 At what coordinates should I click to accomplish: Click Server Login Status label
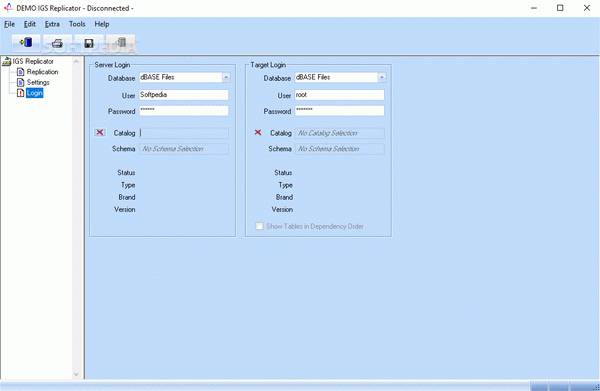126,173
